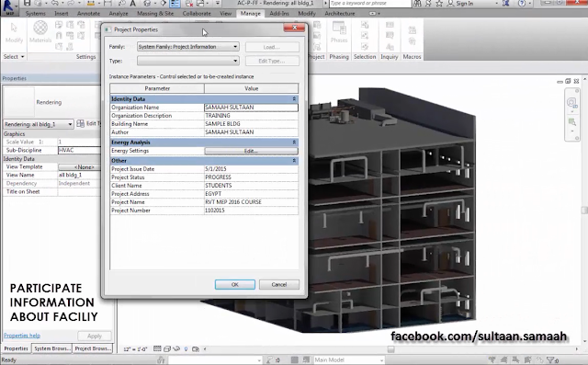Click the Redo arrow icon
Screen dimensions: 588x365
click(x=71, y=4)
